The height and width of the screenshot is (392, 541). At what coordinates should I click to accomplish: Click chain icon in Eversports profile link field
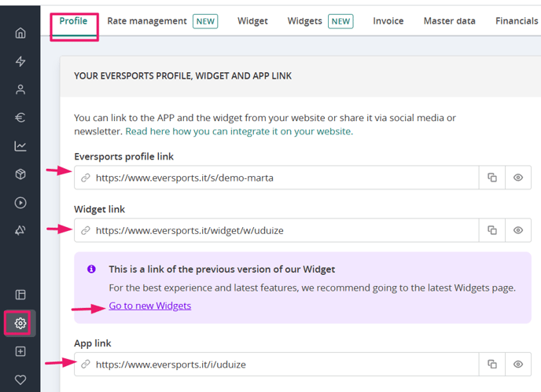pos(86,178)
